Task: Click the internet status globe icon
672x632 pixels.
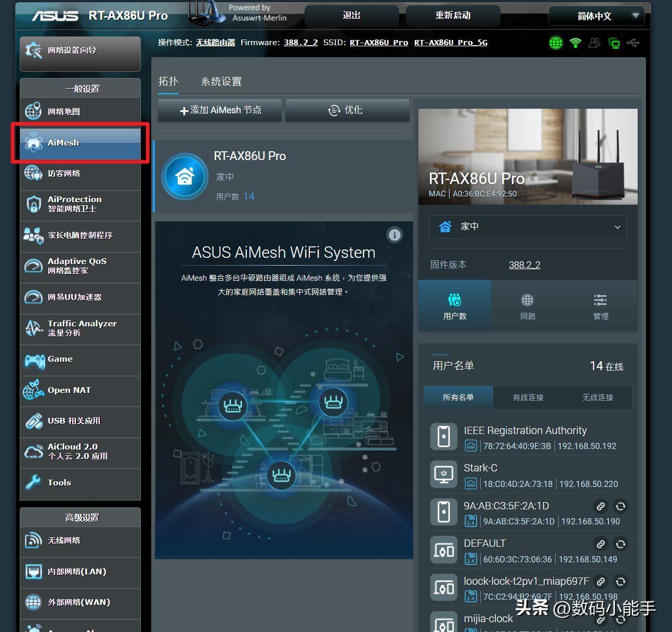Action: pyautogui.click(x=556, y=43)
